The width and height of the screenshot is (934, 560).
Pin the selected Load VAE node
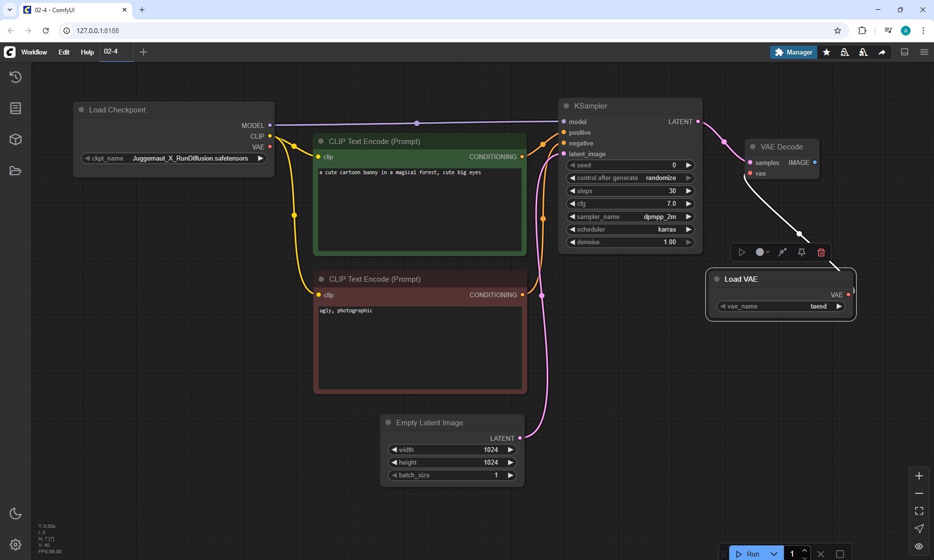[x=802, y=252]
